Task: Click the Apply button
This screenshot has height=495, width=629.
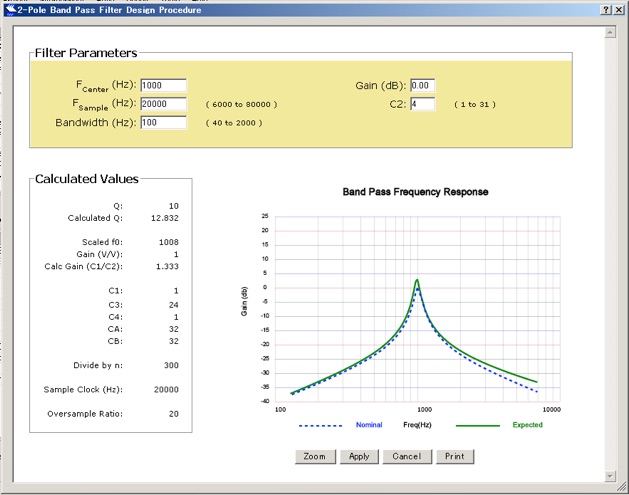Action: pos(359,456)
